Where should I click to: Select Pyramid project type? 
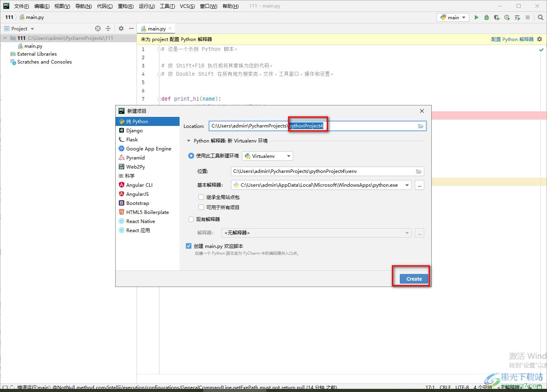[148, 158]
